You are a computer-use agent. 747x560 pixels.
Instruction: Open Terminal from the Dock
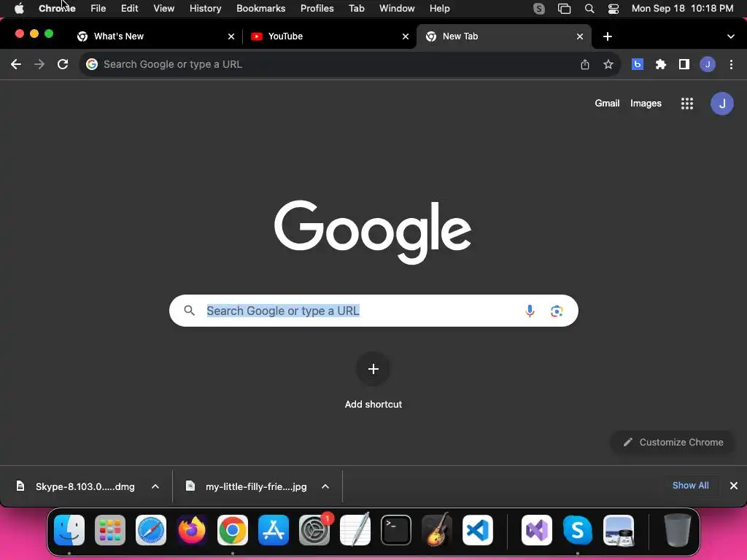click(x=396, y=530)
